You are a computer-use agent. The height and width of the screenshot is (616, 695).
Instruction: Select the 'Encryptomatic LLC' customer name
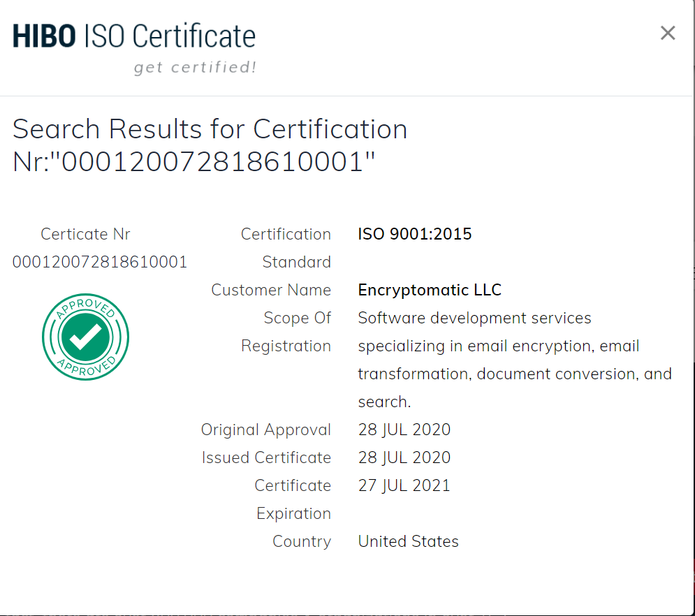(430, 290)
